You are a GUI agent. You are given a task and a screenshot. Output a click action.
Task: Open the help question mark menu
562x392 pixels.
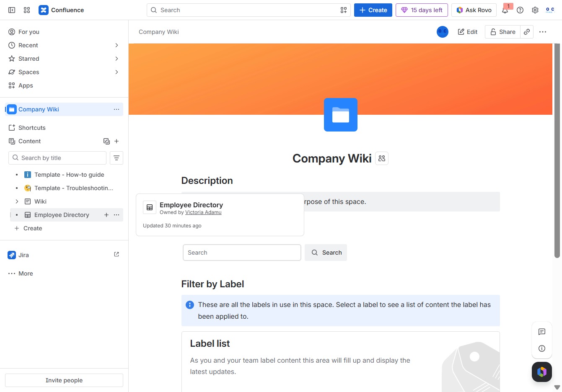[x=520, y=10]
